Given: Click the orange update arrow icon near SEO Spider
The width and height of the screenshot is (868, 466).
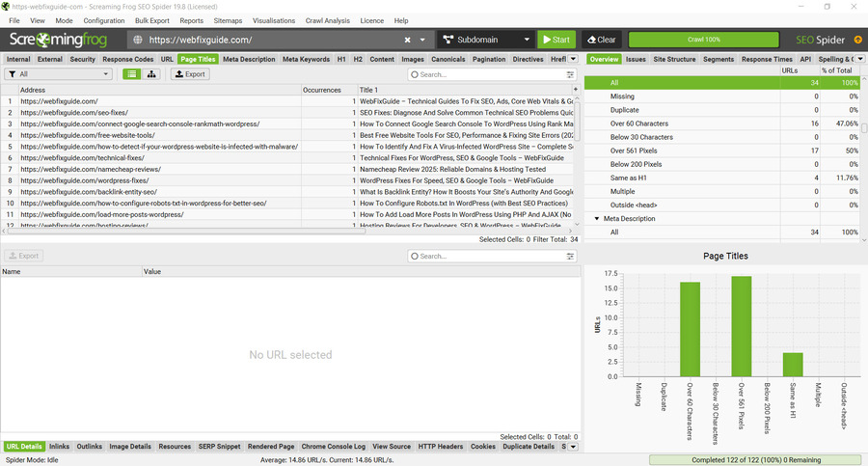Looking at the screenshot, I should [x=858, y=40].
